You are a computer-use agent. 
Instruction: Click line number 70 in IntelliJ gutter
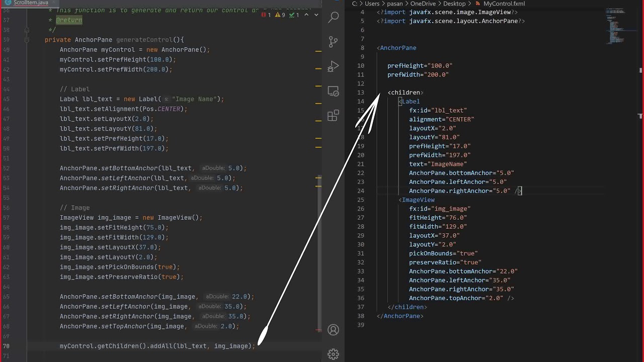tap(6, 346)
